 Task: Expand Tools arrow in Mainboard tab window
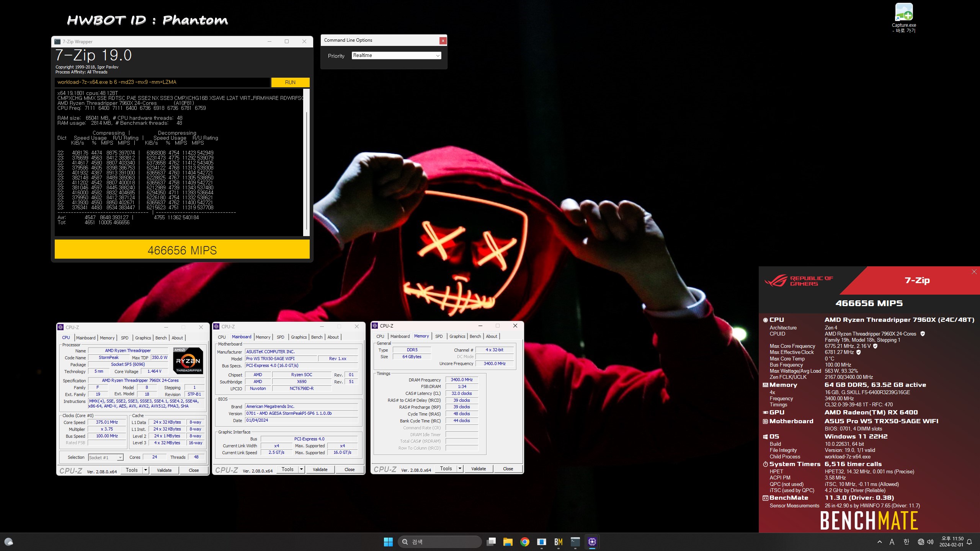point(301,469)
